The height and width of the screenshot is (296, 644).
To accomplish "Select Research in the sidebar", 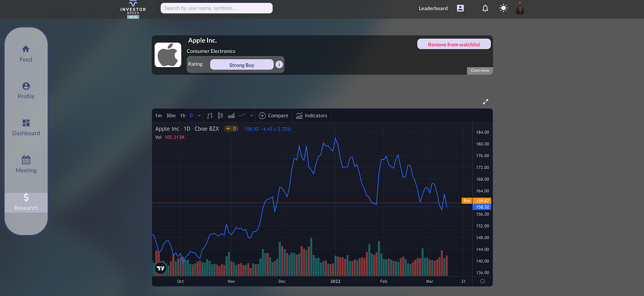I will pyautogui.click(x=26, y=202).
